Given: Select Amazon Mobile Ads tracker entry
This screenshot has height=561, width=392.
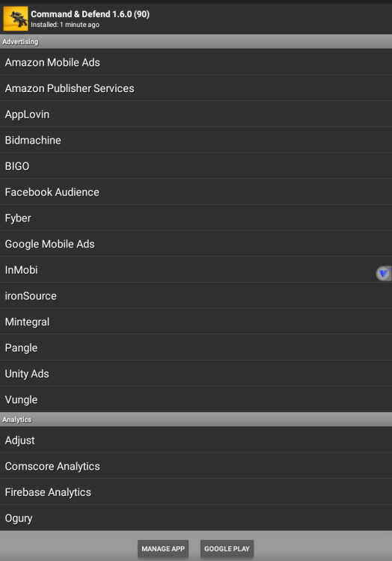Looking at the screenshot, I should pyautogui.click(x=196, y=62).
